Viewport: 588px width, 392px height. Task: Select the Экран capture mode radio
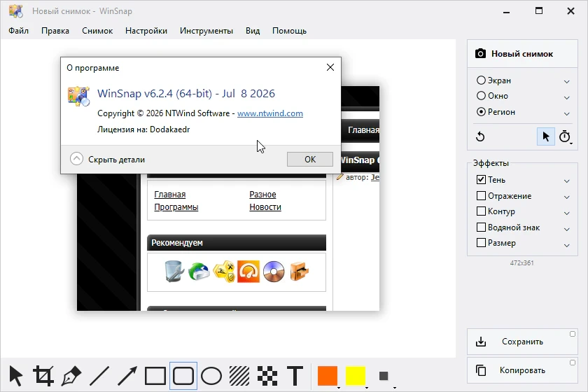481,80
